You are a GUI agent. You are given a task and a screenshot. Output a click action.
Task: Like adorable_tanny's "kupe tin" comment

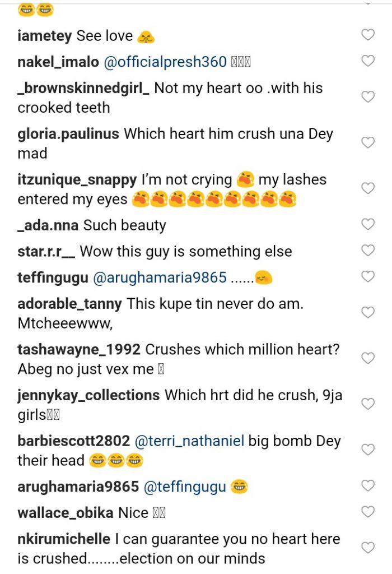[x=367, y=312]
